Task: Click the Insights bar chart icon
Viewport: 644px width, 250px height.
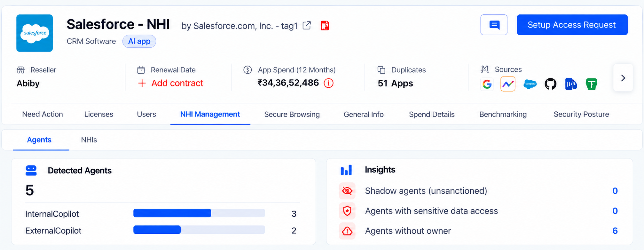Action: (x=346, y=170)
